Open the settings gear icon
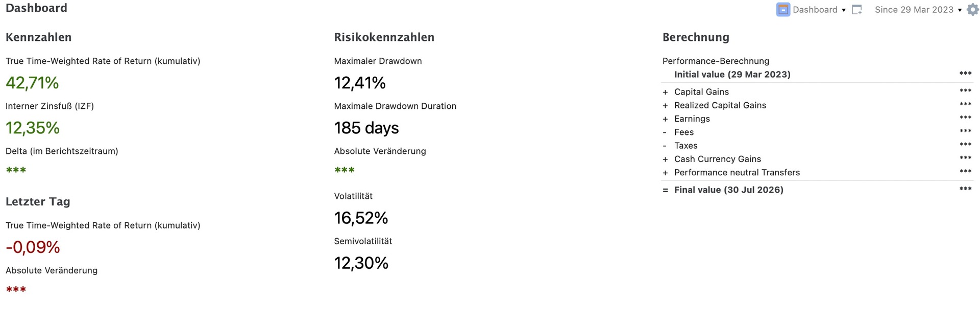This screenshot has width=980, height=324. pyautogui.click(x=973, y=10)
